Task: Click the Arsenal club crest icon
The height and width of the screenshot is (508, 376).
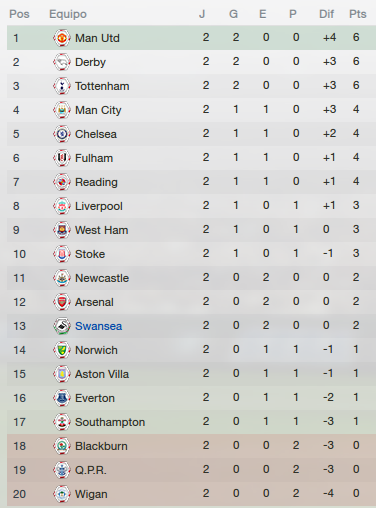Action: coord(62,302)
